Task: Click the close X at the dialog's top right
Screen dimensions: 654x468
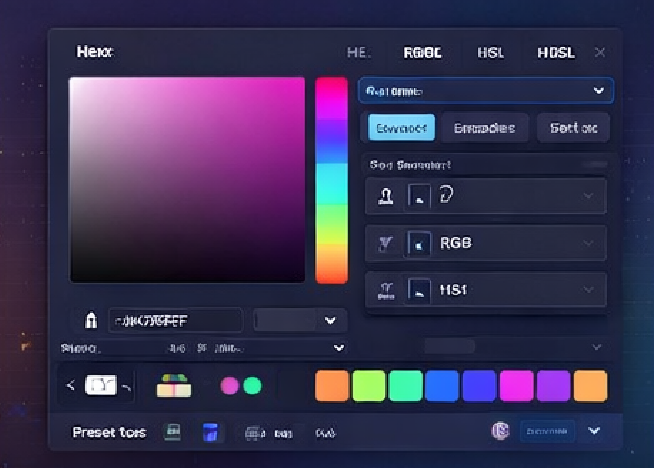Action: [x=600, y=53]
